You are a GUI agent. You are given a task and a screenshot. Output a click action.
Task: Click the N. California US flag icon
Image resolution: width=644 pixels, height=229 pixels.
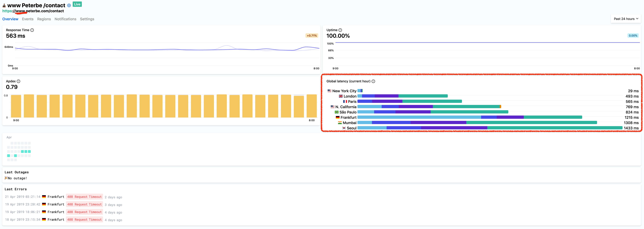[332, 107]
